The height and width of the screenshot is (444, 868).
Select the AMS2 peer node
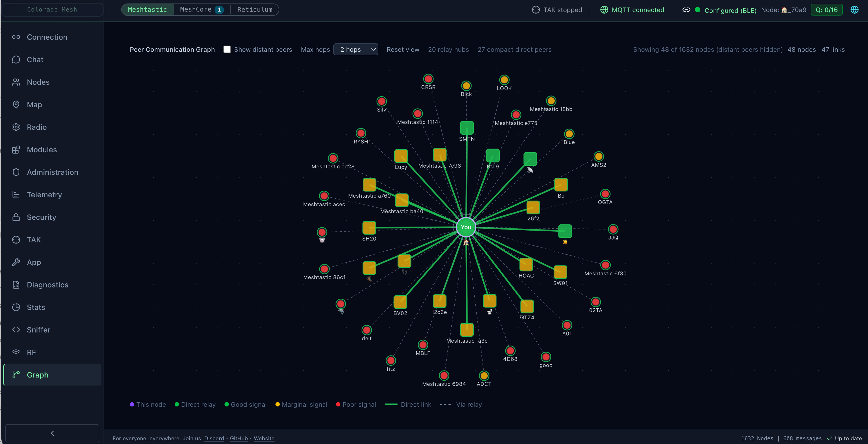click(x=599, y=156)
